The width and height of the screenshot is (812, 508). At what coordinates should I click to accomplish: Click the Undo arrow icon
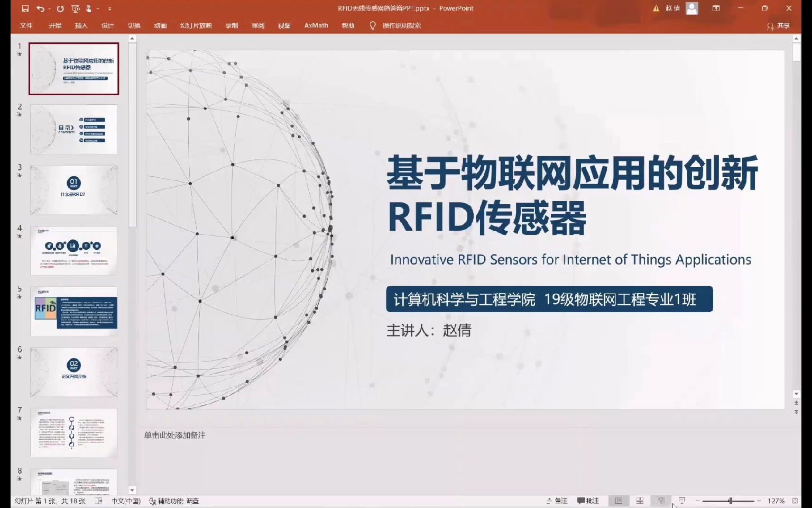coord(40,8)
